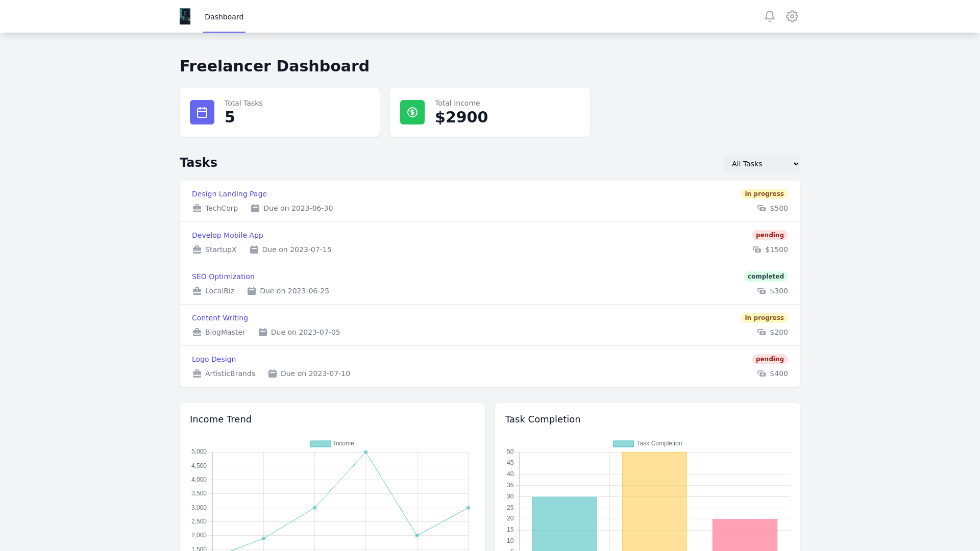Open the SEO Optimization task link
The image size is (980, 551).
(x=223, y=277)
